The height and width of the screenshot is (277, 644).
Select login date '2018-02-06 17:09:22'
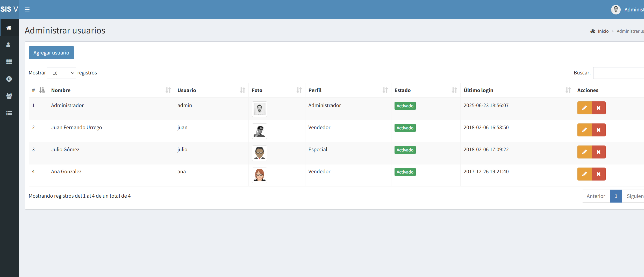pos(486,149)
